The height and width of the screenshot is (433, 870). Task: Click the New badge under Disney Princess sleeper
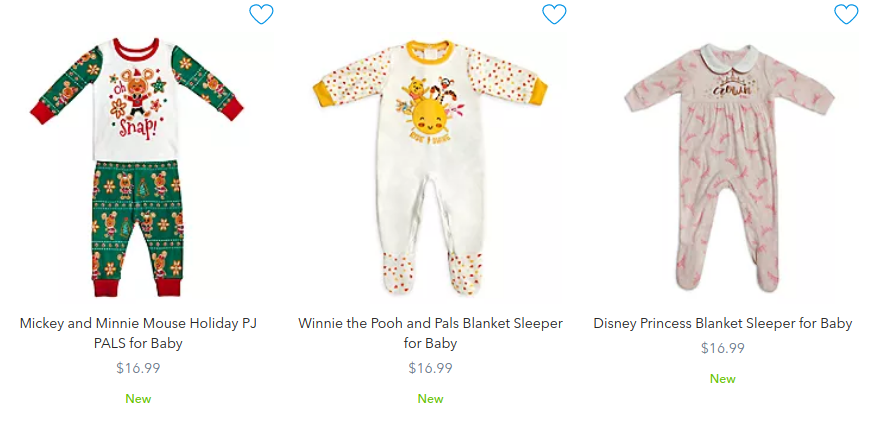pos(723,379)
